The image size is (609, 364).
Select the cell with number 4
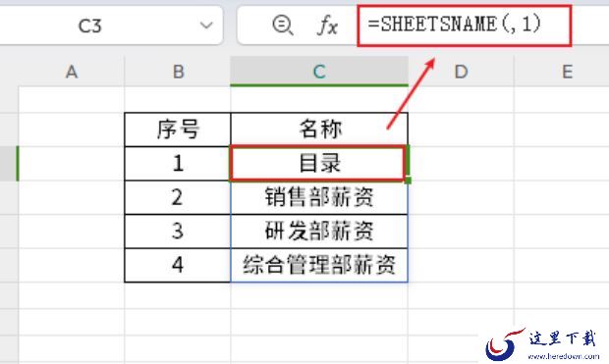click(x=178, y=265)
